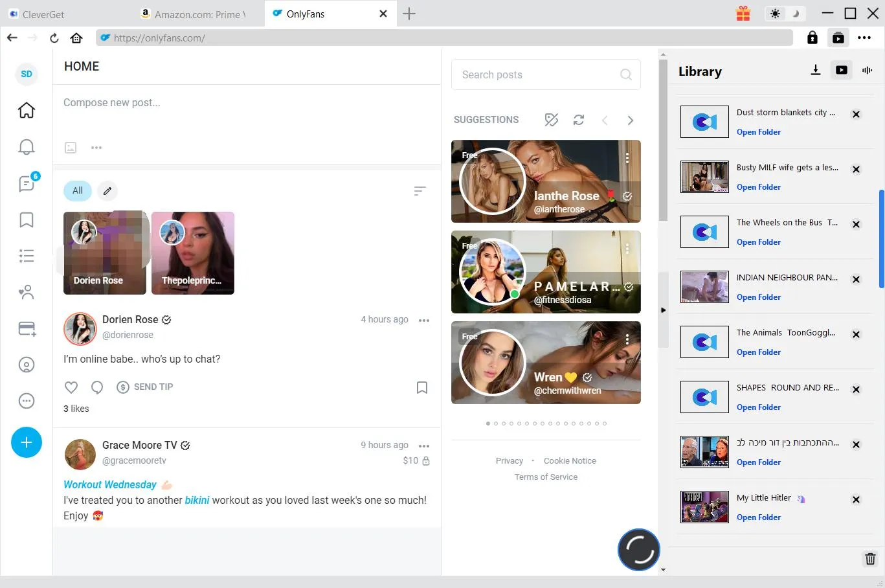Open Folder for The Wheels on the Bus
Screen dimensions: 885x588
tap(758, 242)
